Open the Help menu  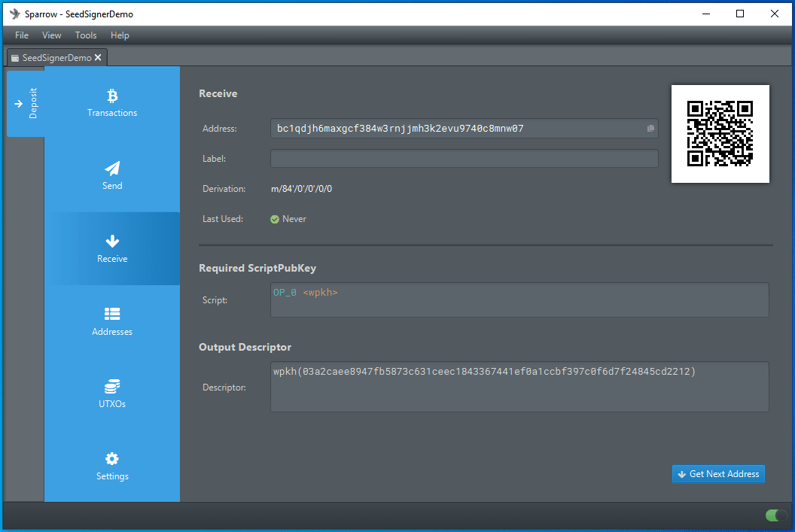(120, 35)
